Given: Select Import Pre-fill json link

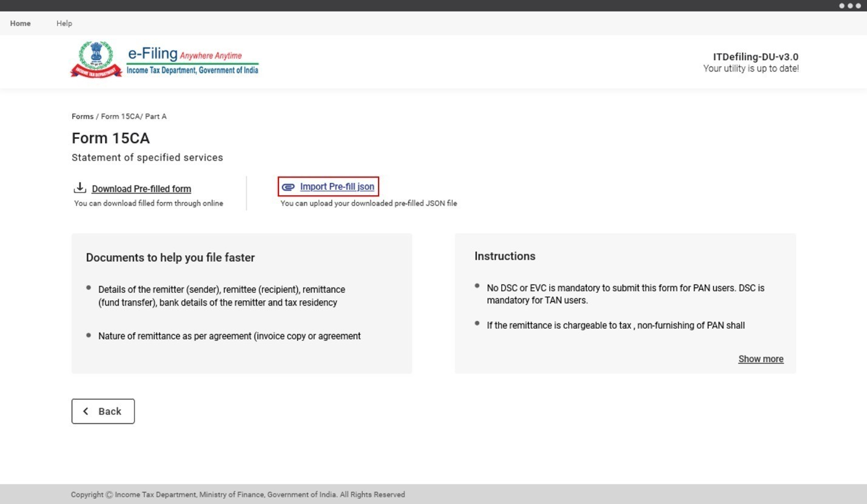Looking at the screenshot, I should tap(337, 187).
